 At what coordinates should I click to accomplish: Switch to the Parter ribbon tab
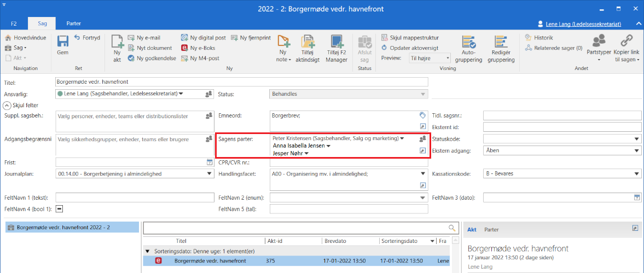coord(73,24)
